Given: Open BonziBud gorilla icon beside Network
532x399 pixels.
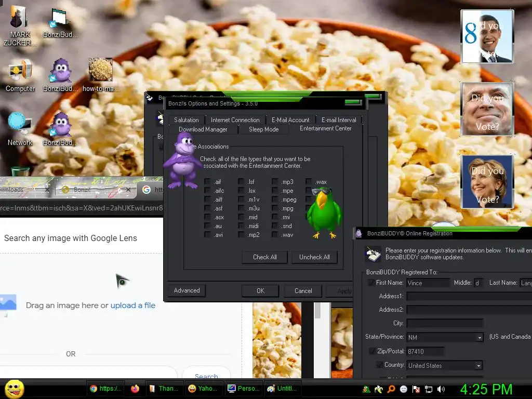Looking at the screenshot, I should pyautogui.click(x=60, y=129).
